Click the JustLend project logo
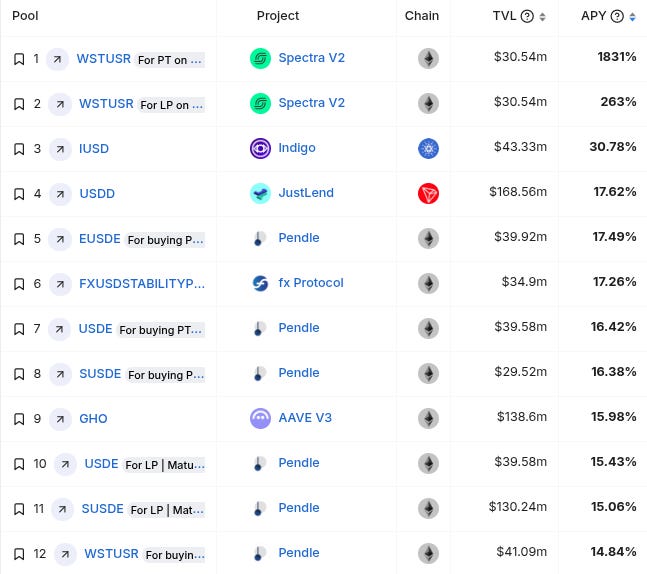Screen dimensions: 647x574 pos(260,193)
